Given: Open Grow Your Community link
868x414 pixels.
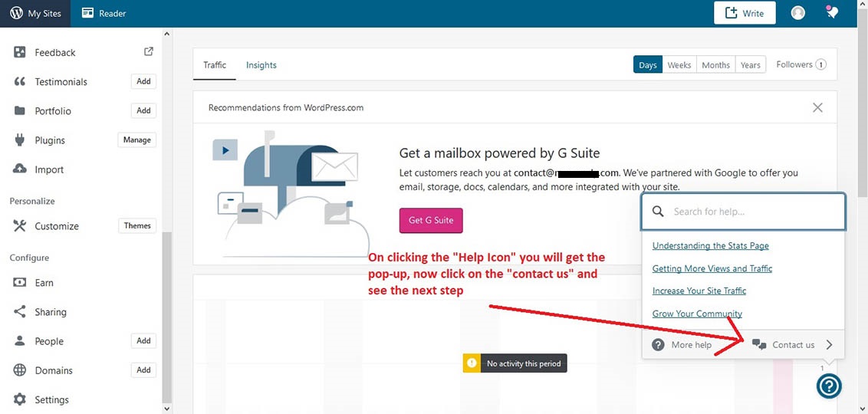Looking at the screenshot, I should point(697,314).
